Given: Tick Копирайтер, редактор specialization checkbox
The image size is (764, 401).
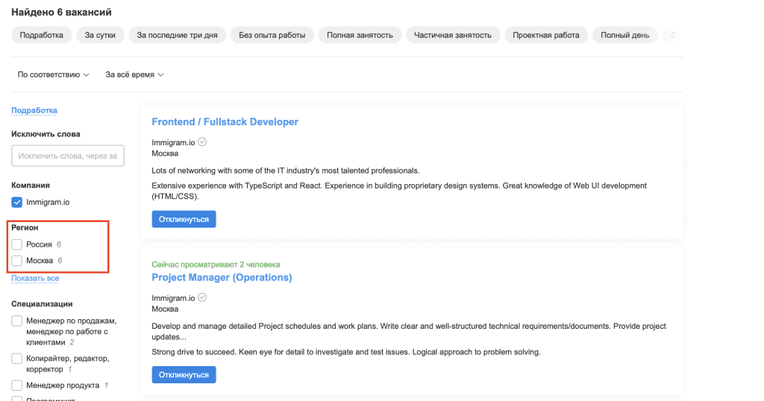Looking at the screenshot, I should click(x=17, y=359).
